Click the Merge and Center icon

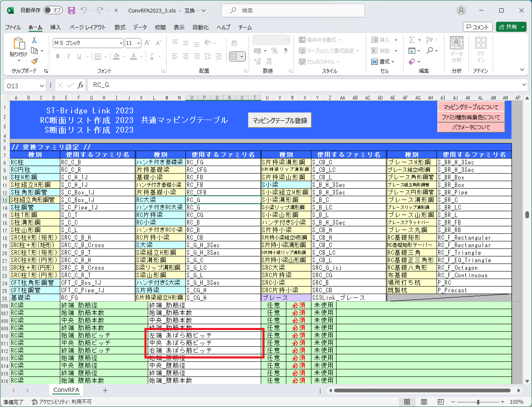[x=234, y=56]
